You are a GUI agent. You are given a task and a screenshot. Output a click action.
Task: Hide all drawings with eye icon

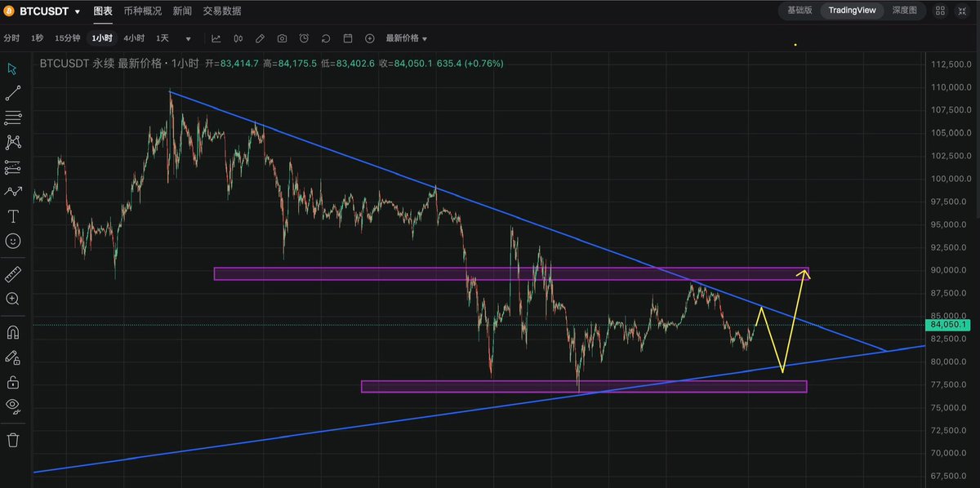(x=12, y=406)
